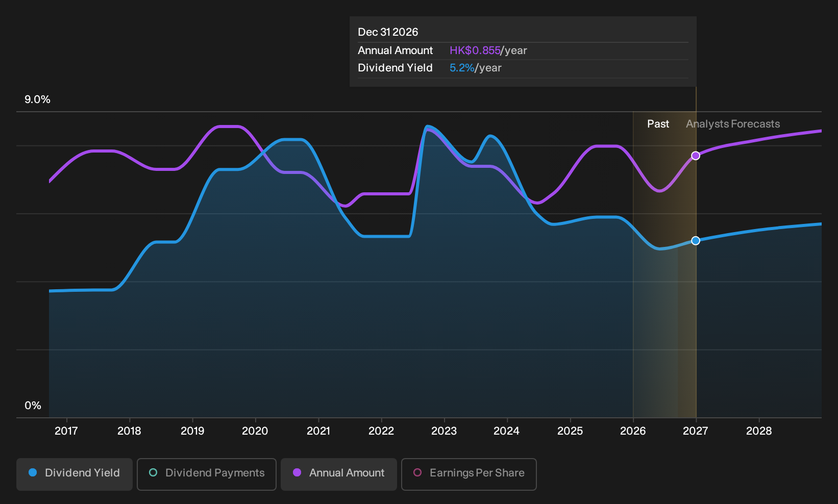This screenshot has height=504, width=838.
Task: Click the 2020 x-axis year label
Action: click(x=255, y=431)
